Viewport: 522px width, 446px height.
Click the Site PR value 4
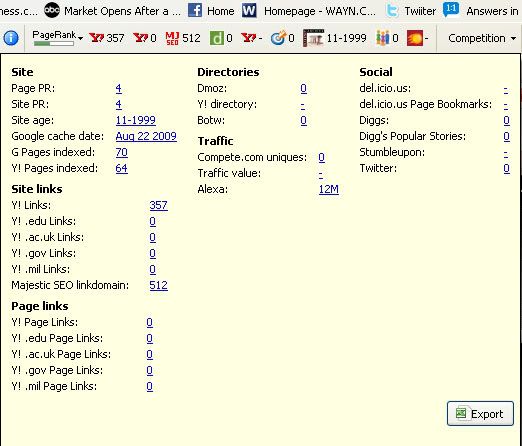pos(118,104)
